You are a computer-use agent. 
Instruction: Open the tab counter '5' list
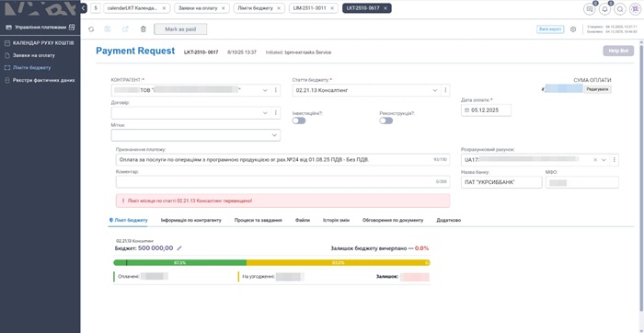(96, 8)
